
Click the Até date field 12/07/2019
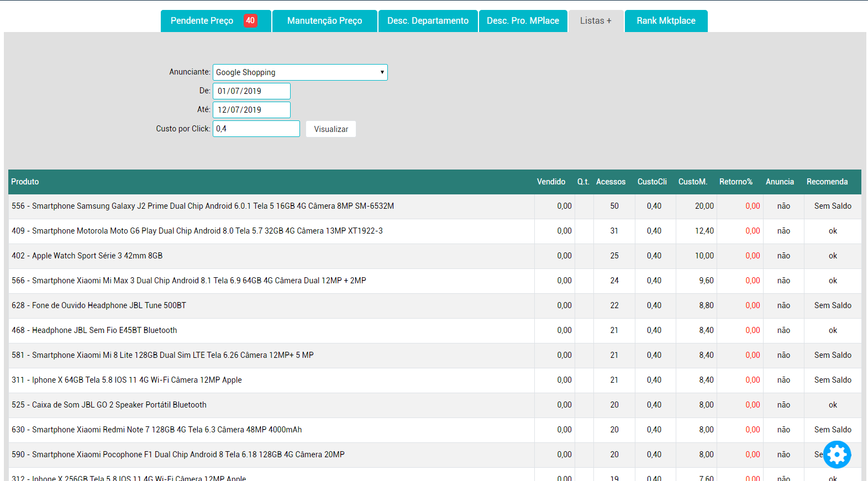251,110
